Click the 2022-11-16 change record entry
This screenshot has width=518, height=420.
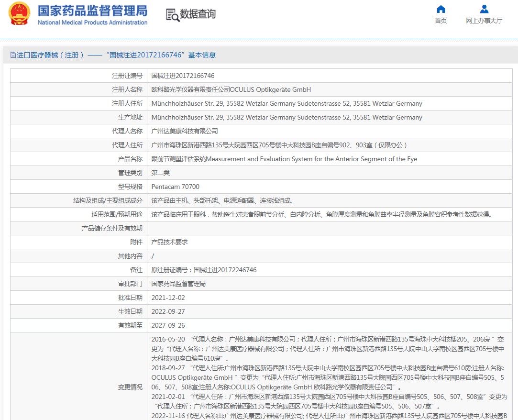pos(329,416)
